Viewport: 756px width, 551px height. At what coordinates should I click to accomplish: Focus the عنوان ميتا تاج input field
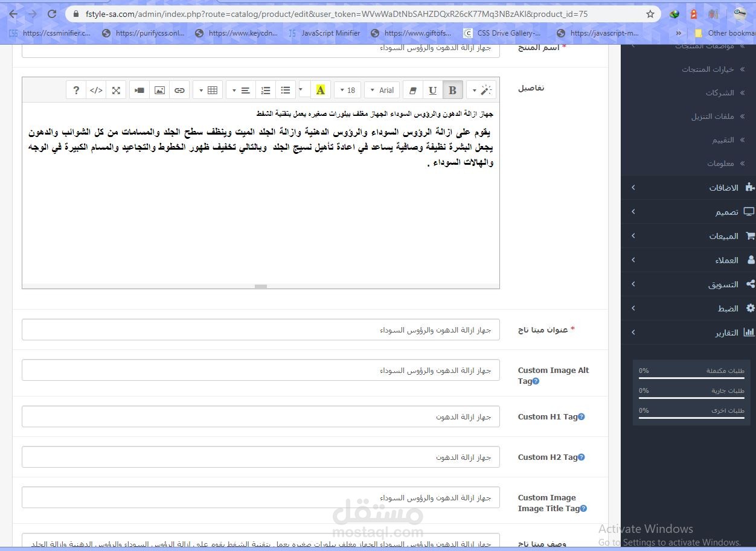click(x=261, y=330)
